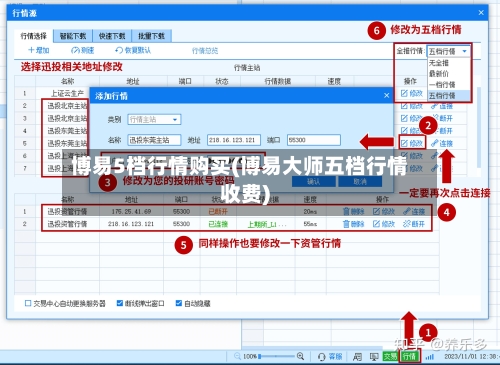This screenshot has width=500, height=365.
Task: Click the 行情数据 column header
Action: click(278, 81)
